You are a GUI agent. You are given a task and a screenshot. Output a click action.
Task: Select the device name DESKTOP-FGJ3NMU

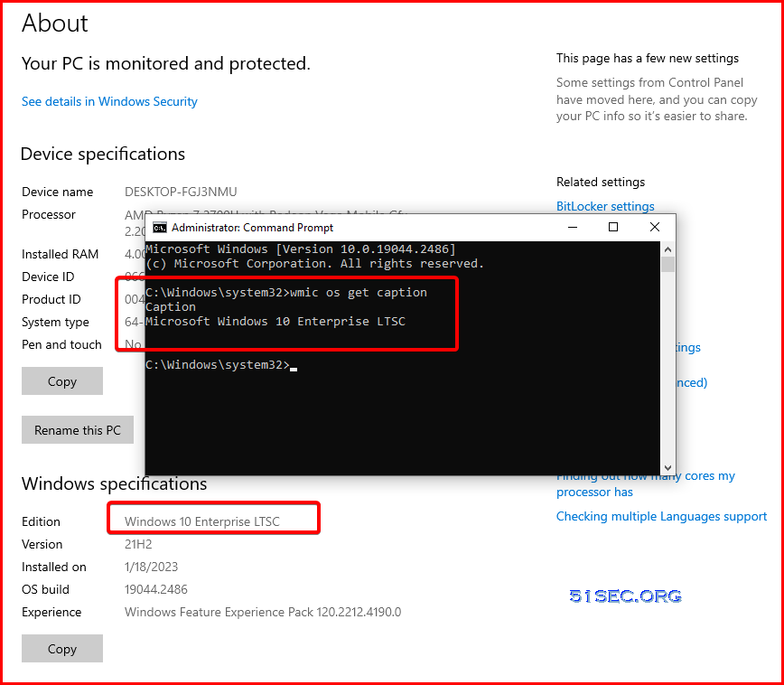(181, 192)
